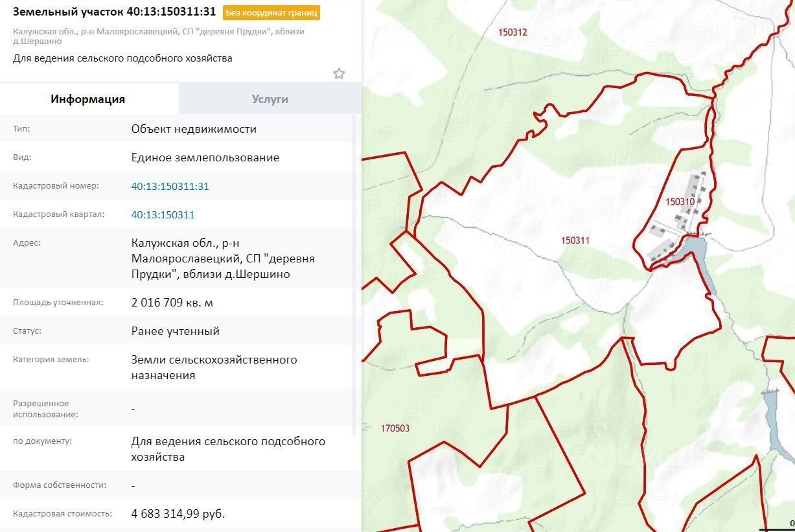Click the Без координат границ badge
Image resolution: width=795 pixels, height=532 pixels.
[271, 12]
